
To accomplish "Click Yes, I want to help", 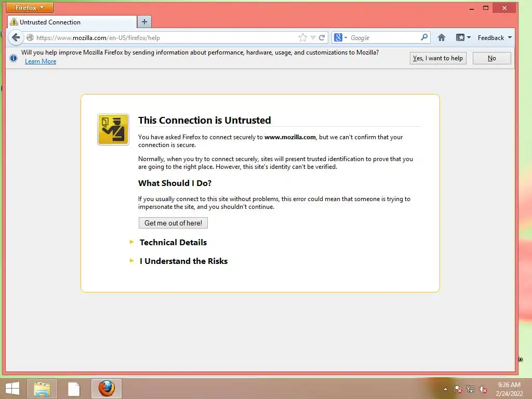I will [x=437, y=58].
